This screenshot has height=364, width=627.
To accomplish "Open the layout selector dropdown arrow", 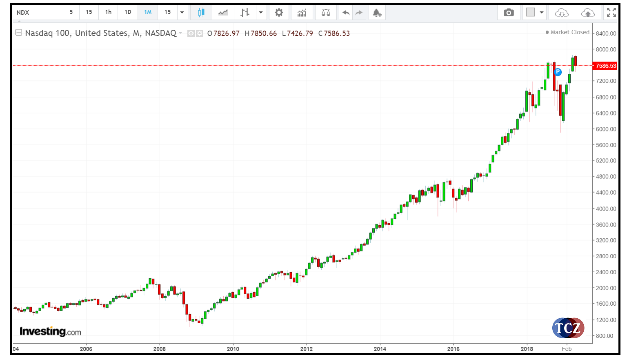I will 542,12.
